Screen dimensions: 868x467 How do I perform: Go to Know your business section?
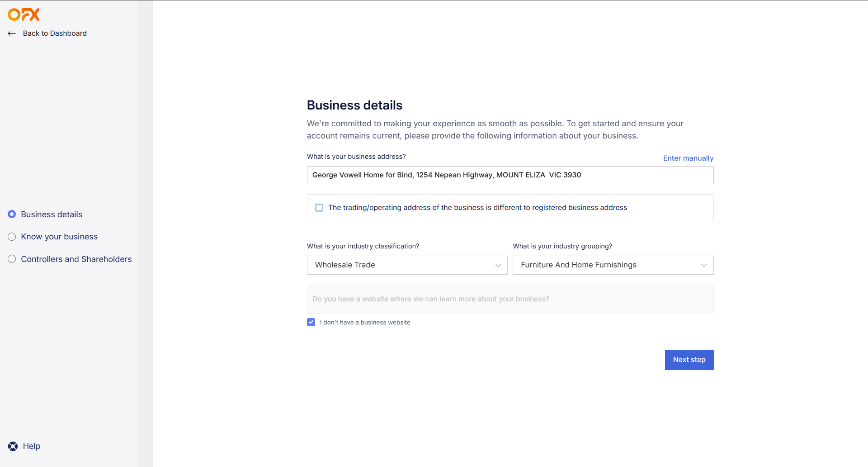pos(59,237)
